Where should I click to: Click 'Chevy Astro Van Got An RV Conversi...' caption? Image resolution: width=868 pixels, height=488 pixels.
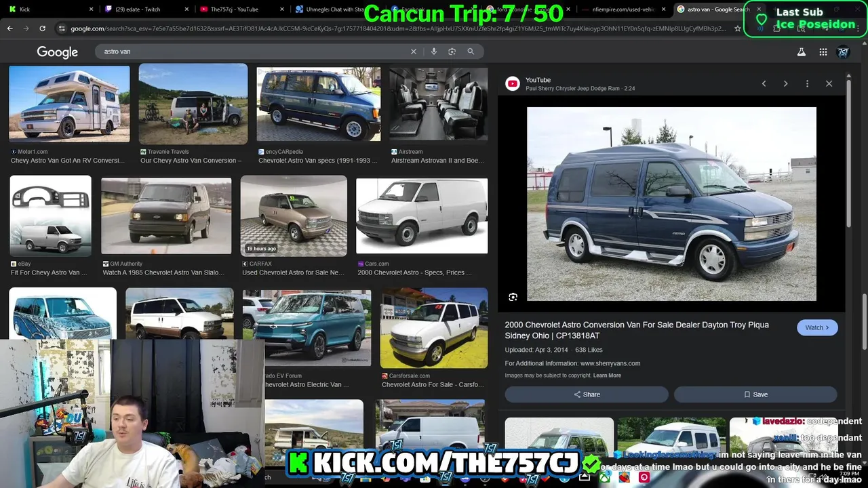(68, 161)
